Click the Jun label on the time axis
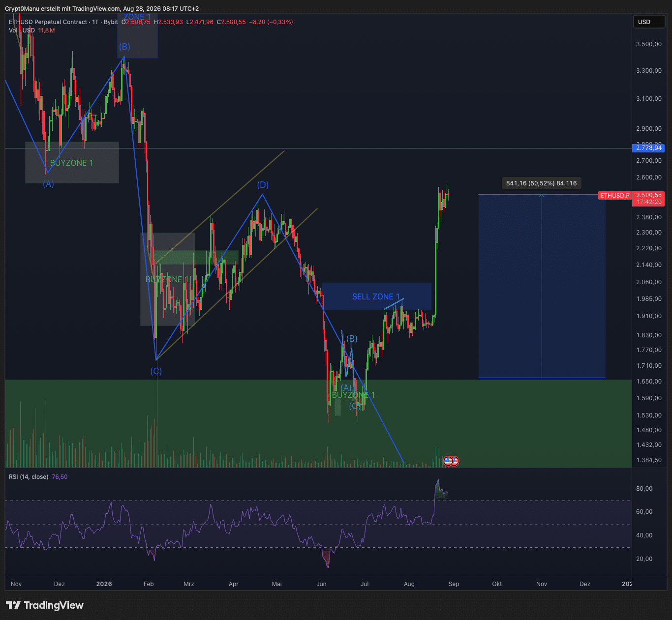 point(322,584)
